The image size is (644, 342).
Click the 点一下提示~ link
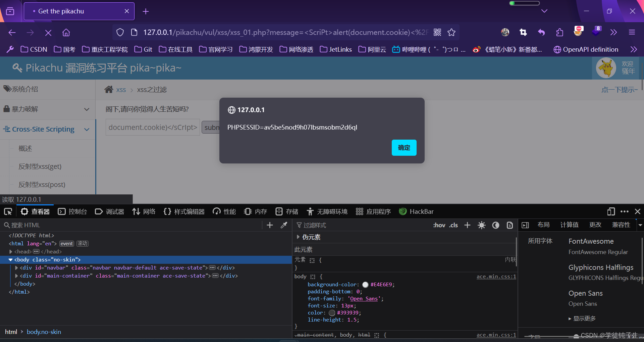point(620,90)
